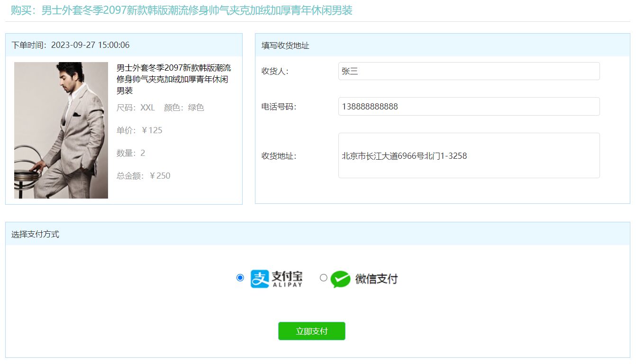This screenshot has width=636, height=364.
Task: Click the 收货地址 text area
Action: [469, 155]
